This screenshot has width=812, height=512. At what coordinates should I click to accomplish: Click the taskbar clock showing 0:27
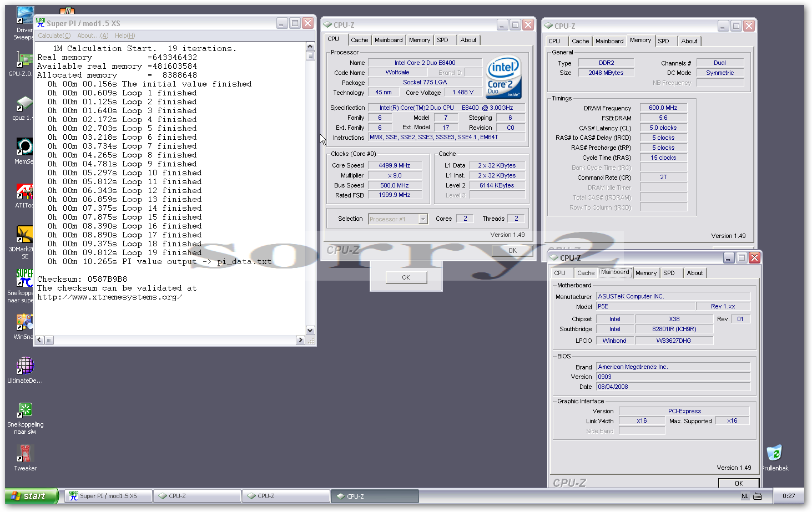[x=789, y=496]
